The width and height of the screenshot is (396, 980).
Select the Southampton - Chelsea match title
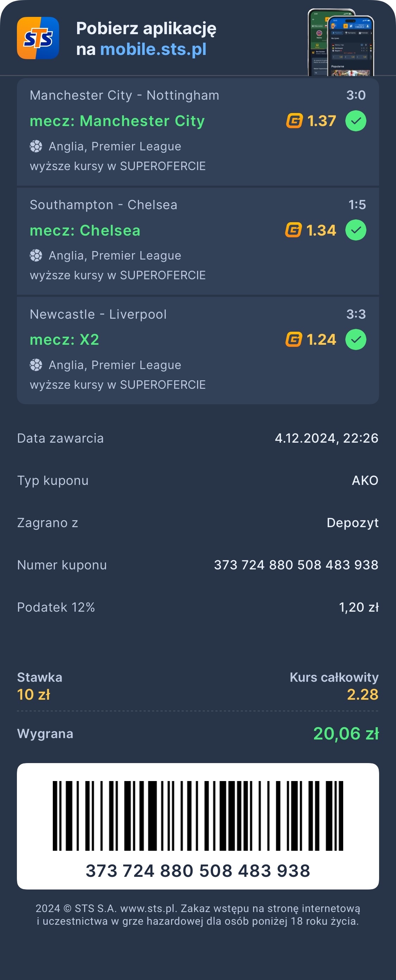tap(103, 205)
